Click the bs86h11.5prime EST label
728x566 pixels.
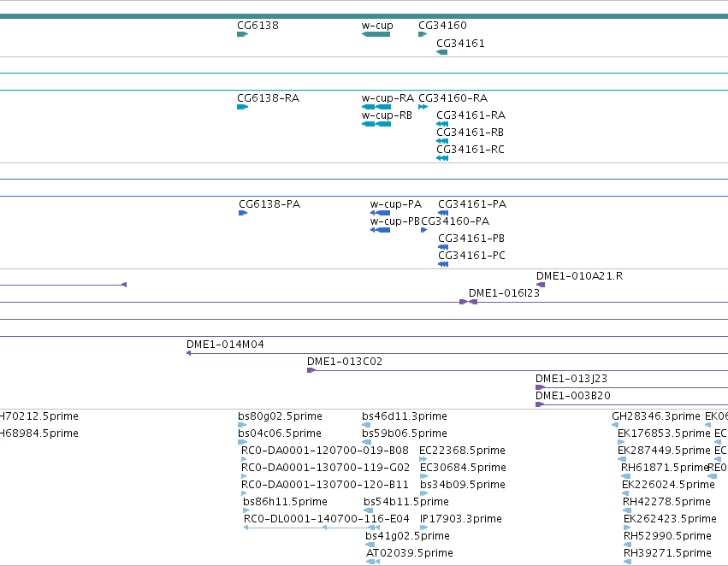(x=285, y=503)
